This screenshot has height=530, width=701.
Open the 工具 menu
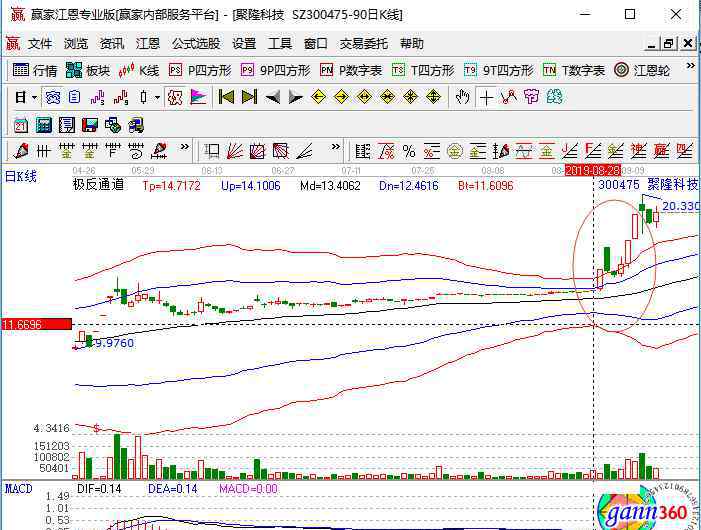point(280,44)
